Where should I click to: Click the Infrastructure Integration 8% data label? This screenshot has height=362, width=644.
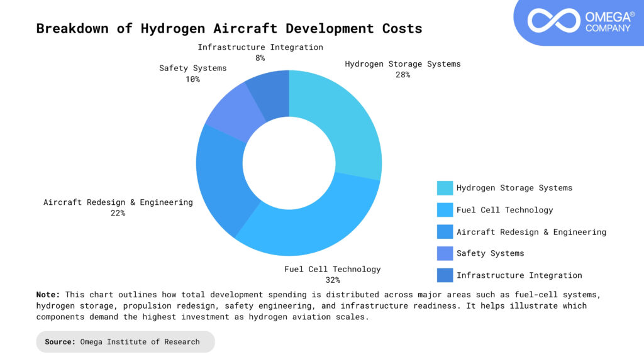(260, 52)
